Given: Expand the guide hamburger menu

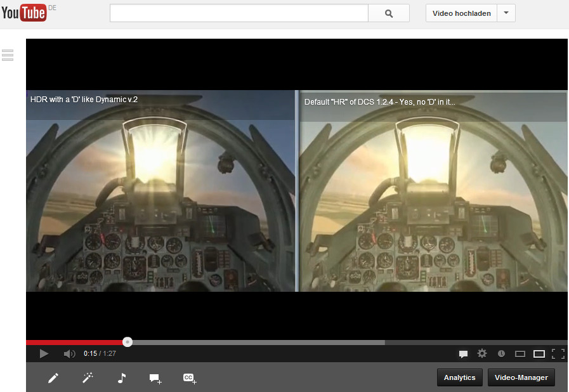Looking at the screenshot, I should [8, 55].
